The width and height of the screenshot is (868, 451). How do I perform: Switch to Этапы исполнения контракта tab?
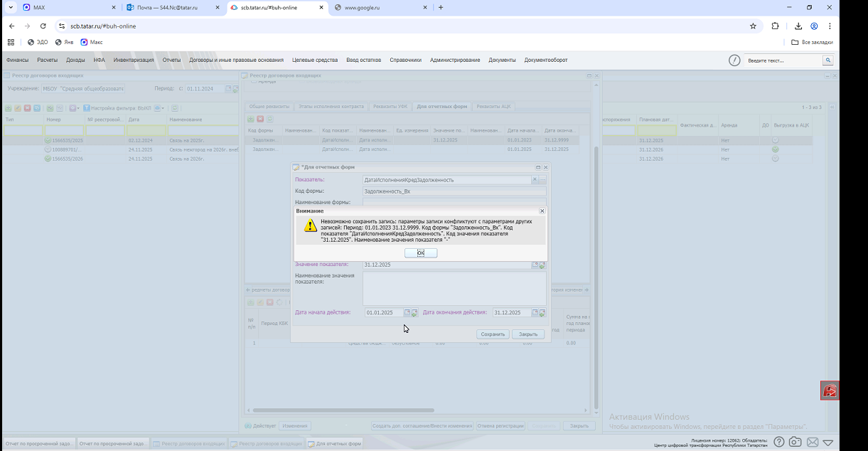click(x=332, y=106)
